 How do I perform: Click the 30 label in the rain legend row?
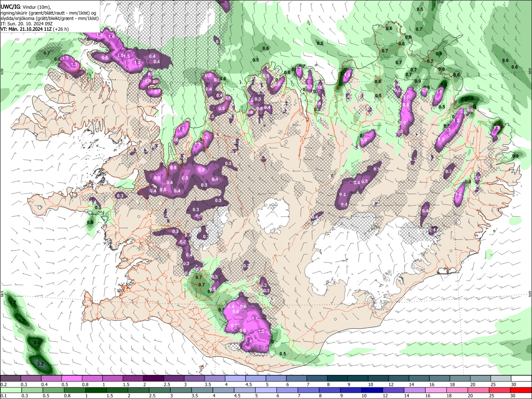[514, 396]
